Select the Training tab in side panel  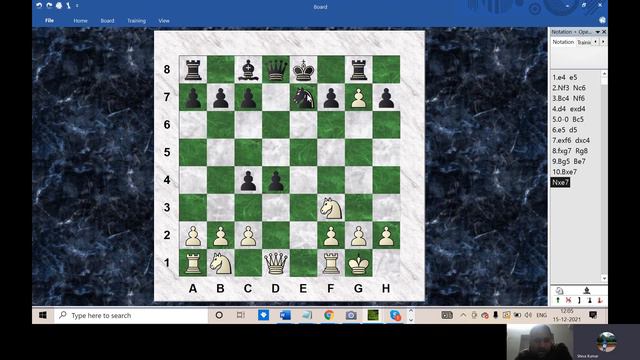(584, 42)
